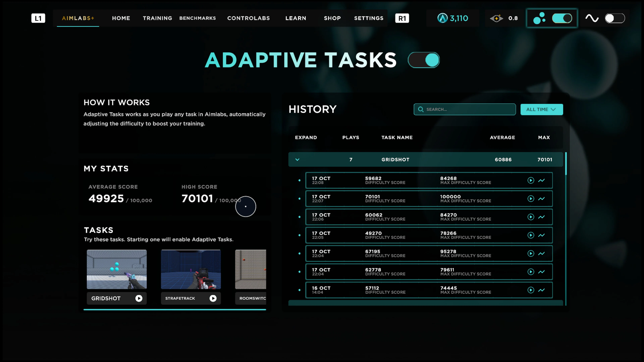Open the CONTROLABS menu item

pyautogui.click(x=248, y=18)
